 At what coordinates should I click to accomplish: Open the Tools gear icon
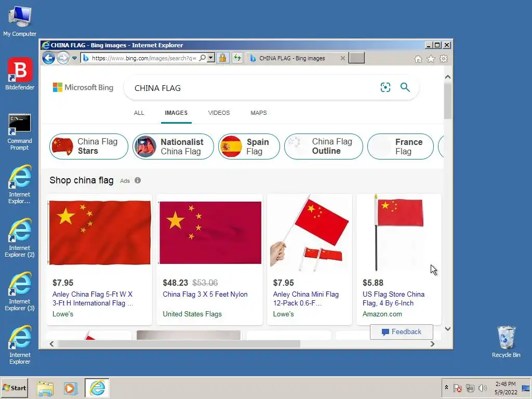pos(444,59)
